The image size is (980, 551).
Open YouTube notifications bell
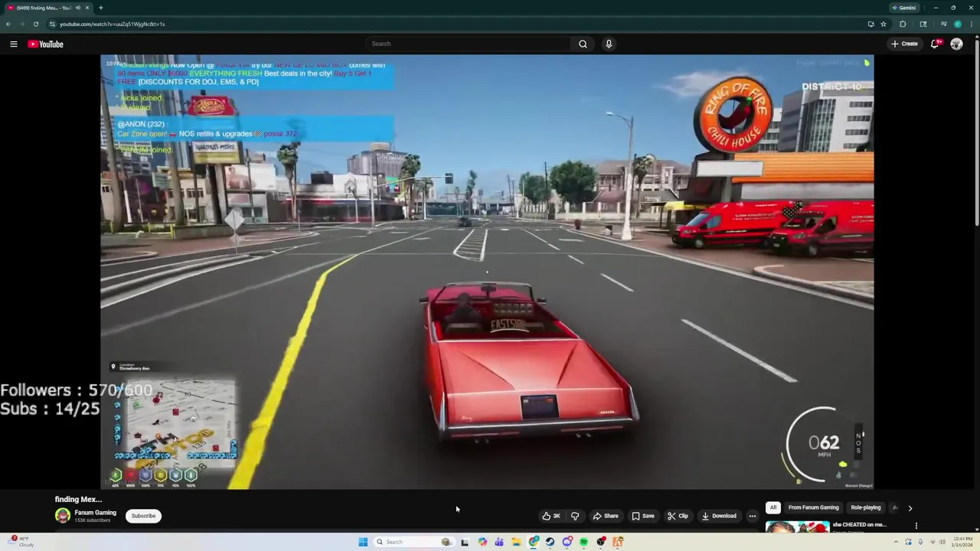pyautogui.click(x=935, y=44)
